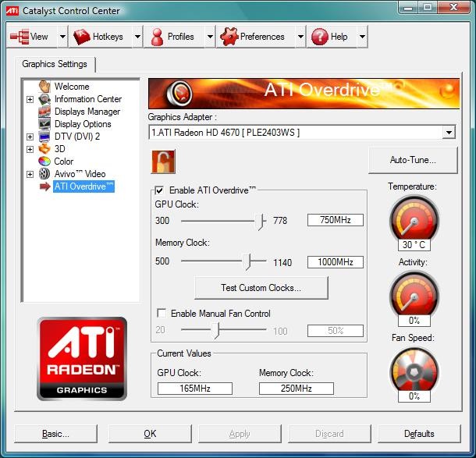This screenshot has width=476, height=458.
Task: Select Welcome in the settings tree
Action: tap(72, 87)
